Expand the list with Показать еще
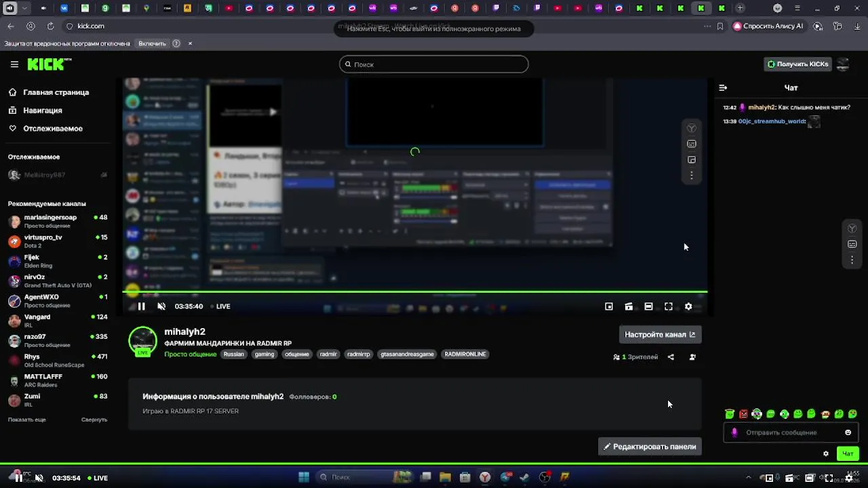Image resolution: width=868 pixels, height=488 pixels. (x=27, y=420)
